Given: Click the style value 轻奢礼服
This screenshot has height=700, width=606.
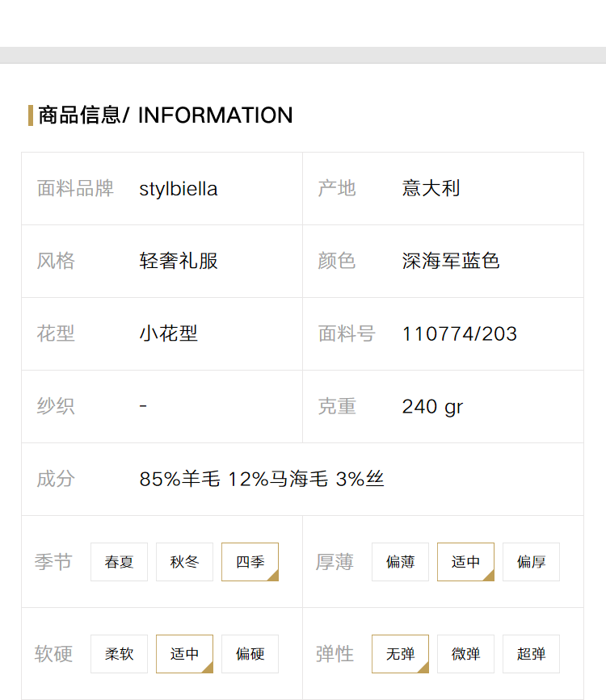Looking at the screenshot, I should coord(179,261).
